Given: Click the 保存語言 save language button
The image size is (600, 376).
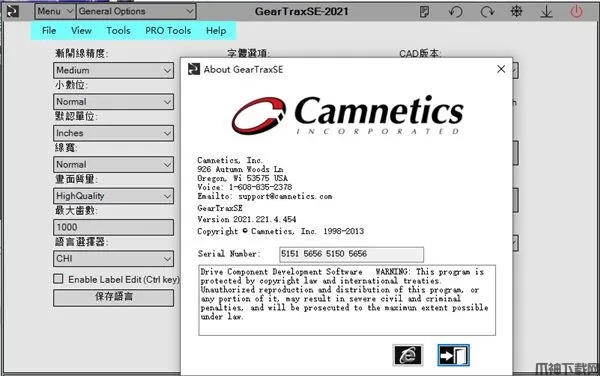Looking at the screenshot, I should point(113,298).
